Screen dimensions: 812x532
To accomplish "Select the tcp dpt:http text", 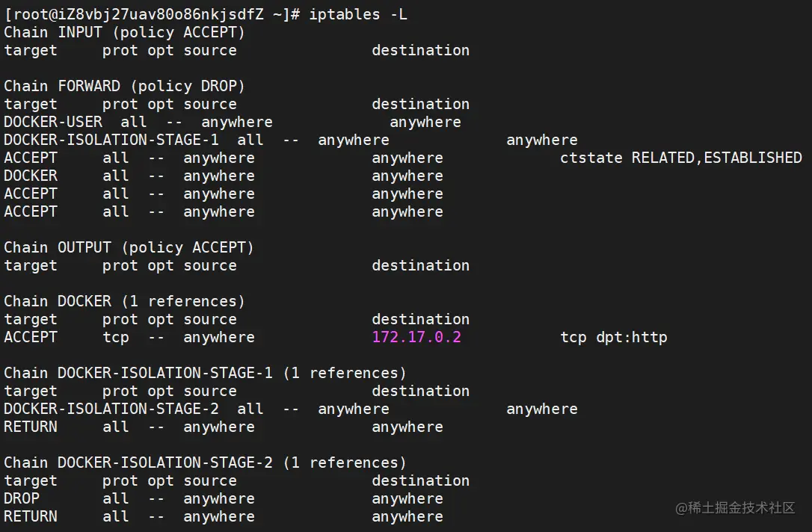I will click(x=614, y=338).
